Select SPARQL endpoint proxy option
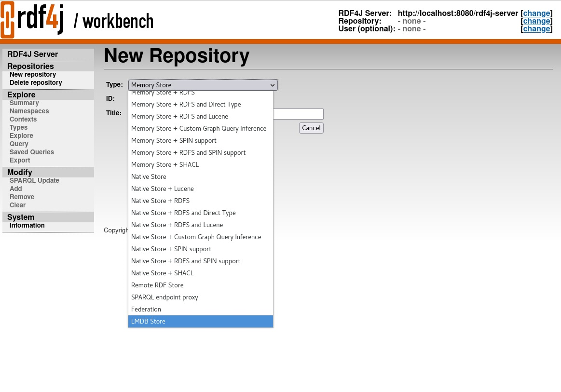The image size is (561, 392). [200, 297]
